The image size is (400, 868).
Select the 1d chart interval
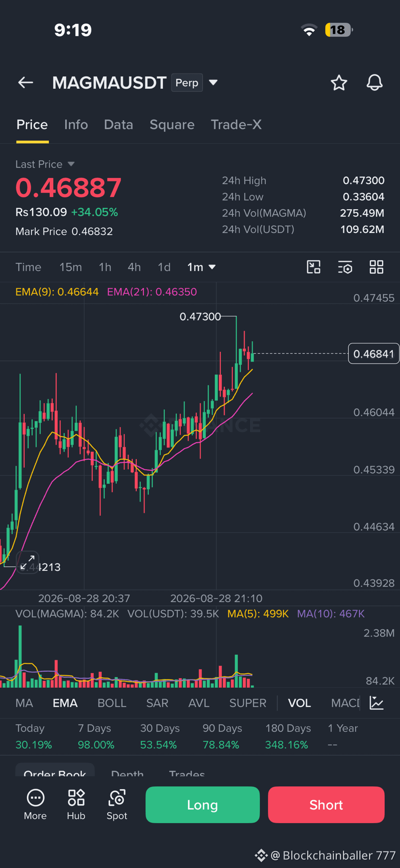coord(164,267)
